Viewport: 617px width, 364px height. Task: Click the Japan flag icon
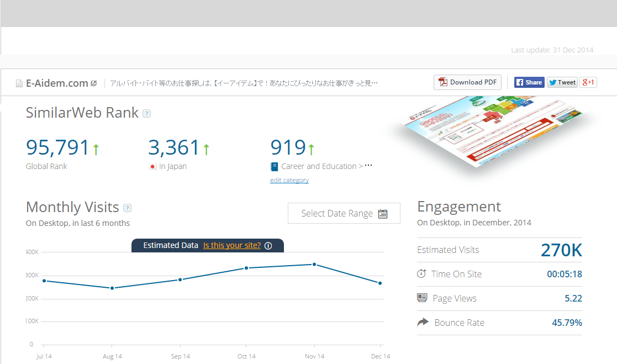coord(152,166)
